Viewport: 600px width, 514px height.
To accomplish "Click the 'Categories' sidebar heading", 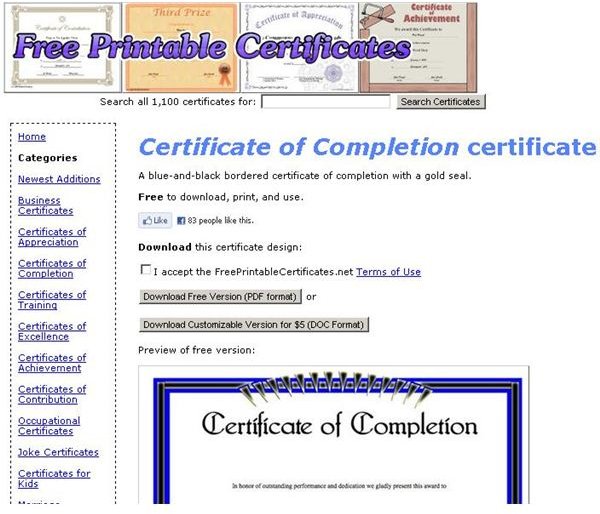I will (x=47, y=158).
